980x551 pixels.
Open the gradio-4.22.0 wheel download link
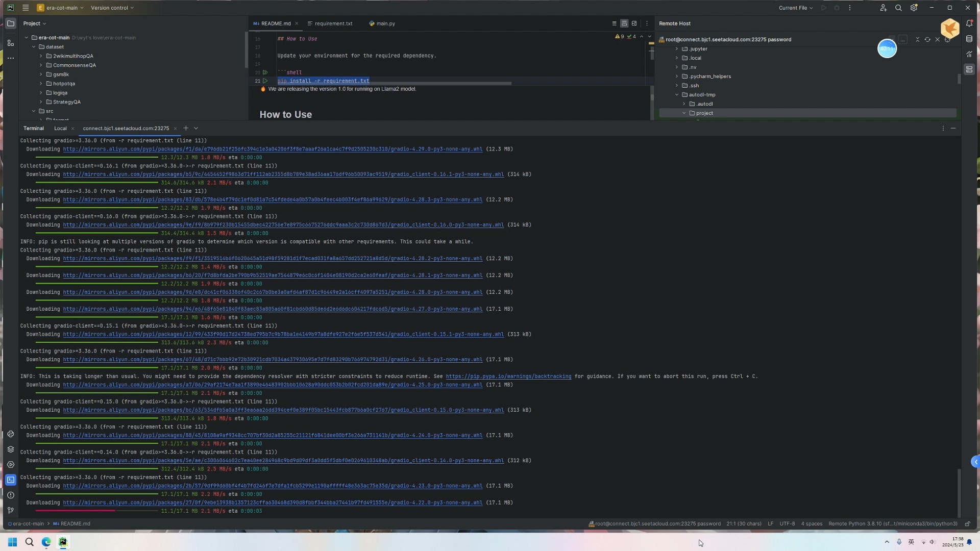click(273, 503)
